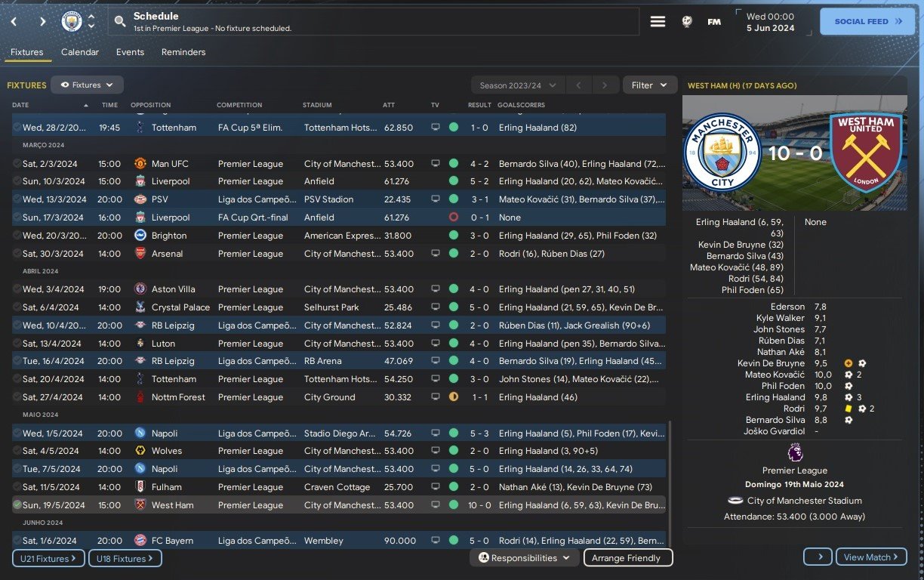Toggle the check mark on Luton 13/4/2024 fixture
Image resolution: width=924 pixels, height=580 pixels.
click(17, 344)
